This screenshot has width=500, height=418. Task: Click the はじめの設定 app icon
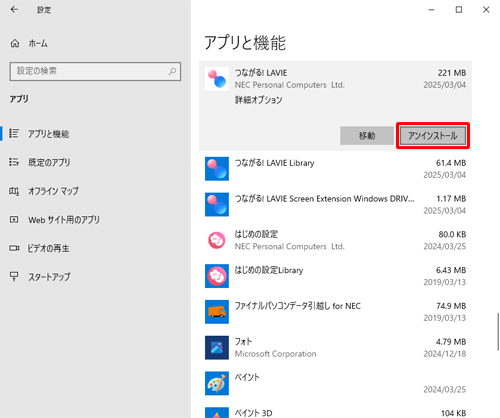coord(217,240)
